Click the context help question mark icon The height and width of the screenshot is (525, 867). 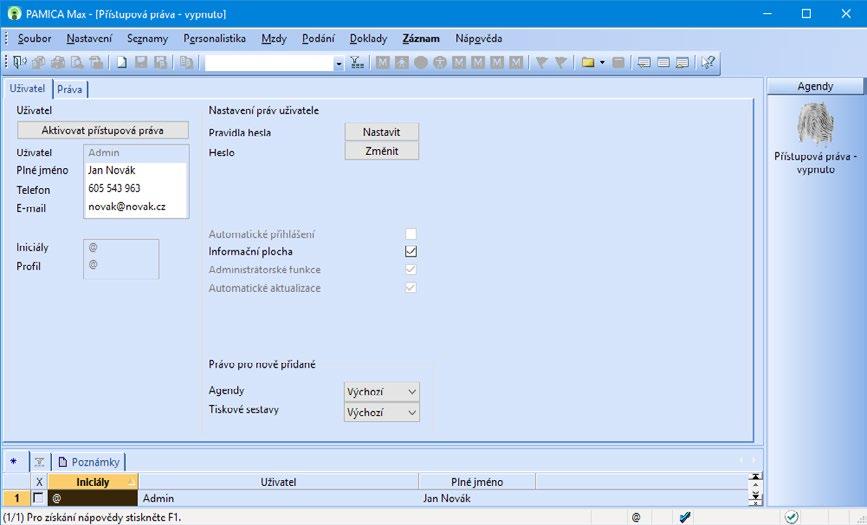708,63
